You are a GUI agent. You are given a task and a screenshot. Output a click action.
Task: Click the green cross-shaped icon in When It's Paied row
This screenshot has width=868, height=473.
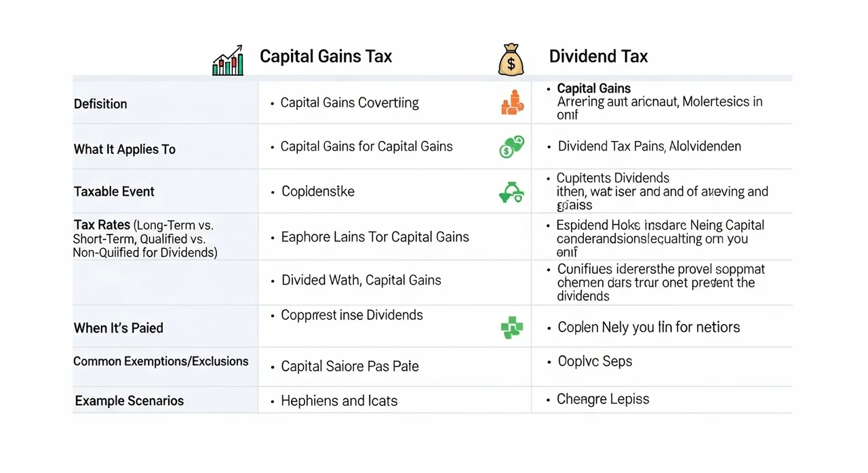pyautogui.click(x=512, y=329)
